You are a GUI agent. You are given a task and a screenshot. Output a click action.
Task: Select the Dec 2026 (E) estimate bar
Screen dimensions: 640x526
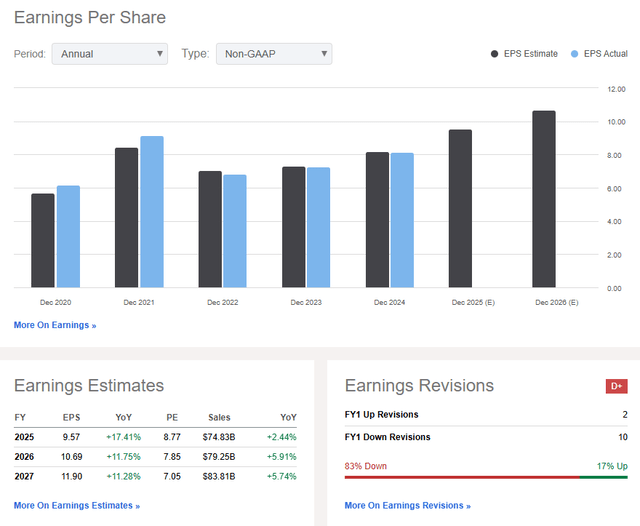(543, 199)
